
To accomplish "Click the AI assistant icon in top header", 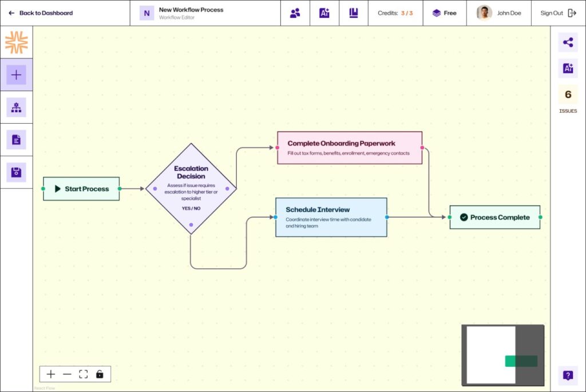I will 324,13.
